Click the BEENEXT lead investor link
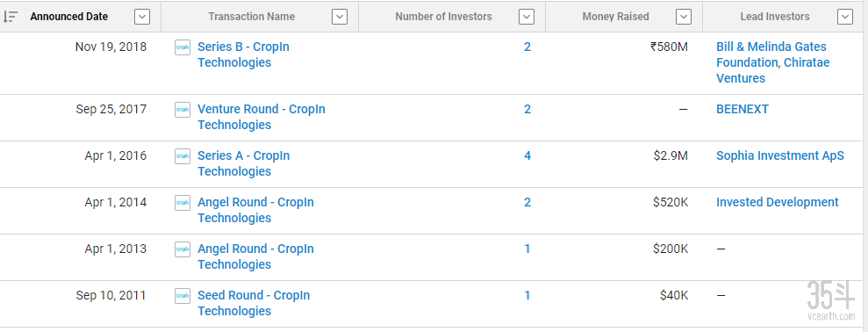 pos(742,109)
